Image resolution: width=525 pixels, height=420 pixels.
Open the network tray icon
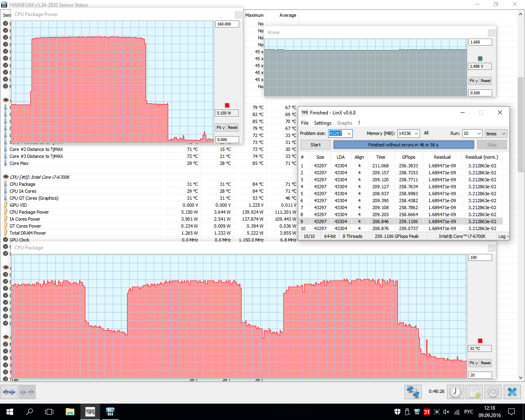coord(457,412)
